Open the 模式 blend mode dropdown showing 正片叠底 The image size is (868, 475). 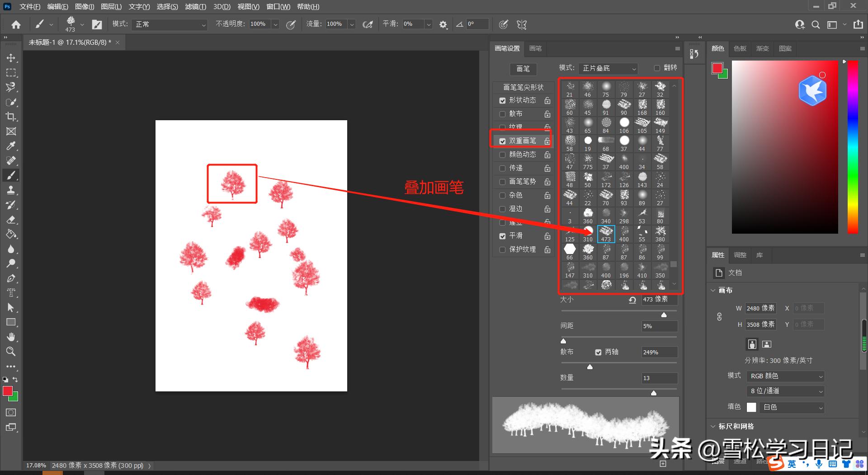tap(608, 68)
